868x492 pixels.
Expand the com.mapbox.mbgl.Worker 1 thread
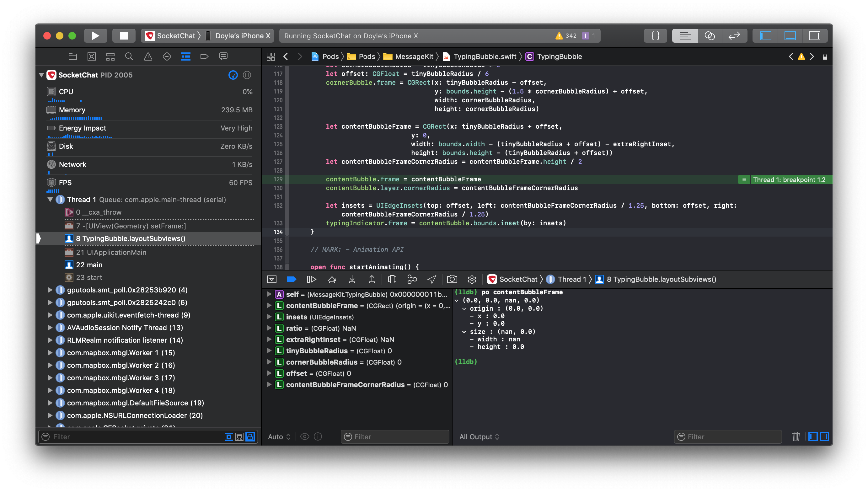coord(50,352)
